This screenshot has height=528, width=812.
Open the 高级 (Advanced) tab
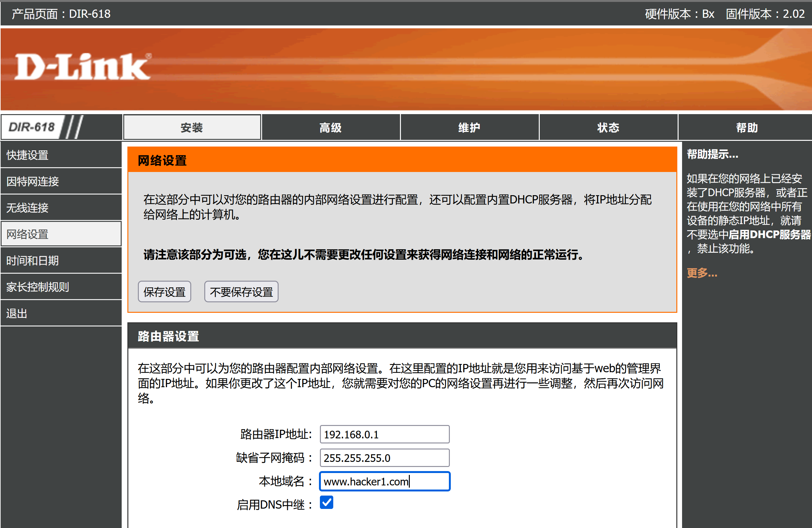click(x=330, y=128)
